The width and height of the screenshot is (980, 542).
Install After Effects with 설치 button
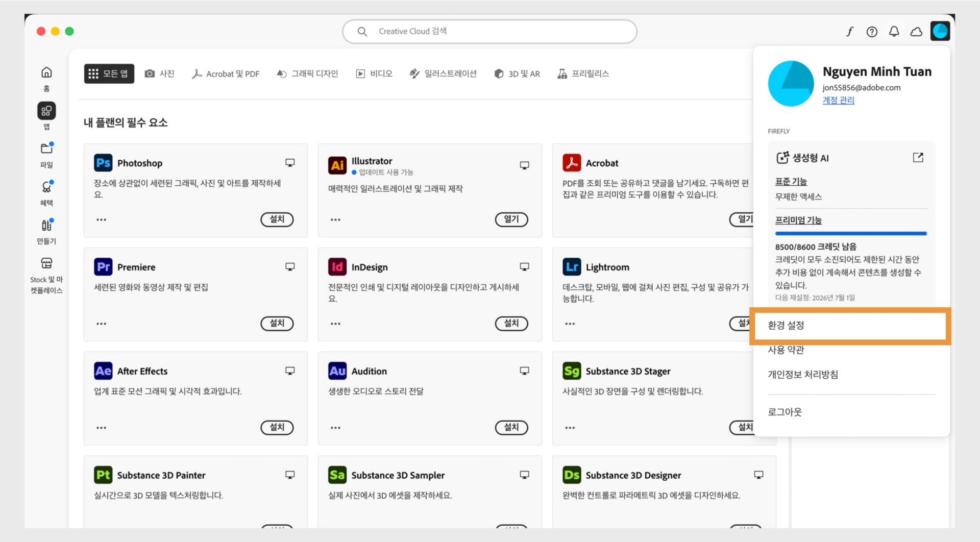(277, 428)
